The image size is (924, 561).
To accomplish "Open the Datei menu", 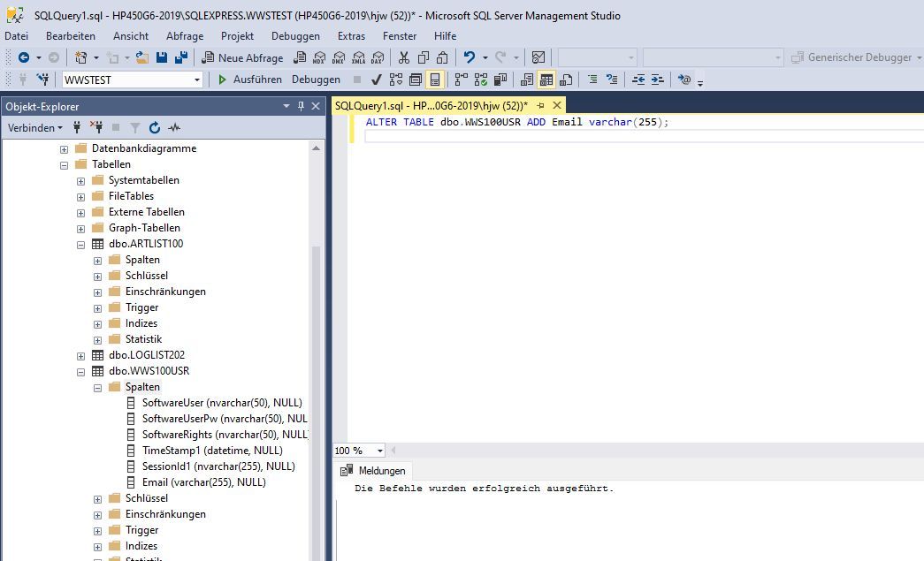I will 17,36.
